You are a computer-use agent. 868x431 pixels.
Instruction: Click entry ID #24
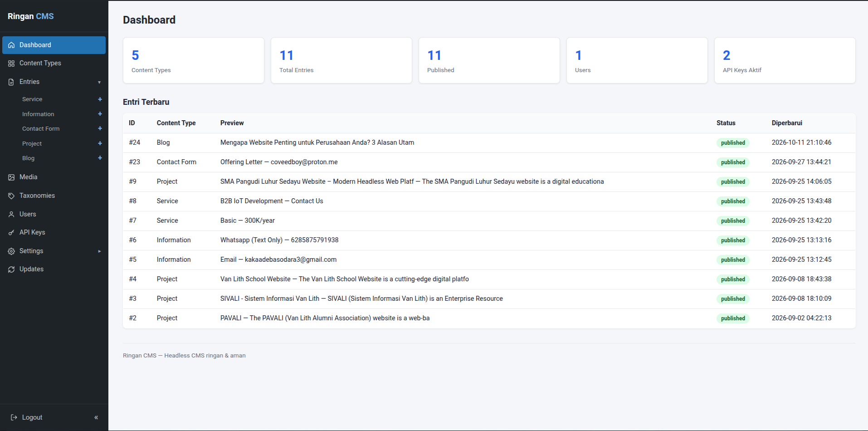click(134, 142)
